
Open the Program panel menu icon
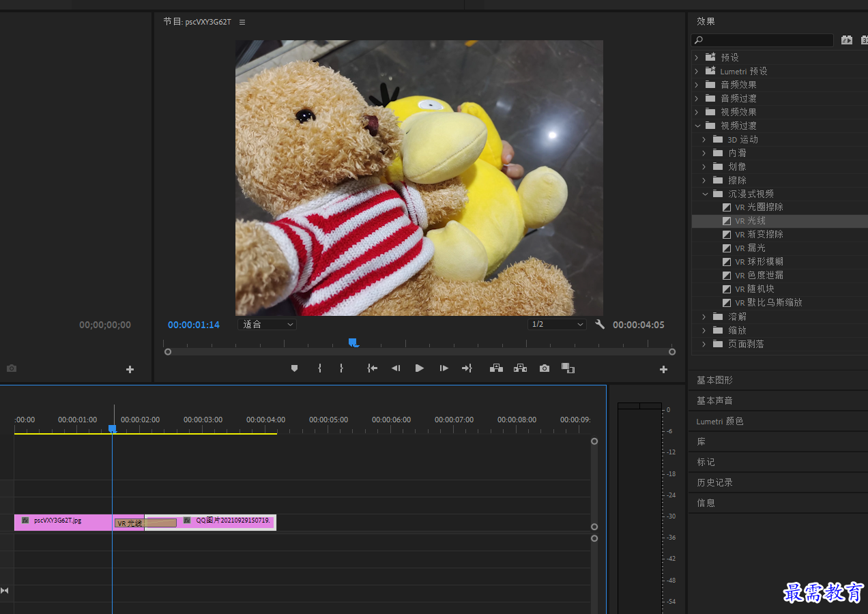242,22
